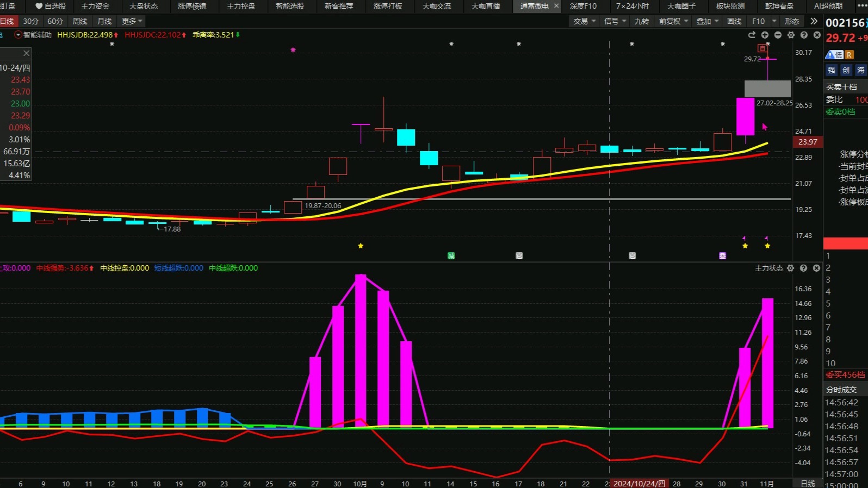
Task: Open the 深度F10 tab
Action: pos(583,6)
